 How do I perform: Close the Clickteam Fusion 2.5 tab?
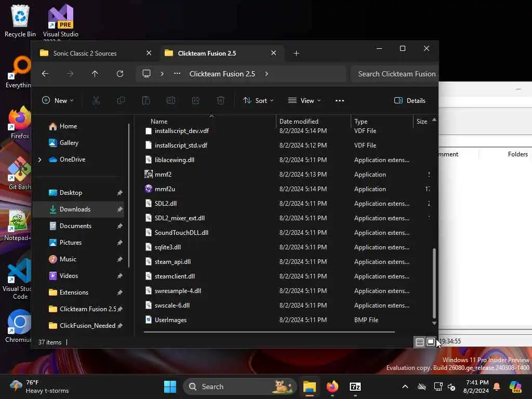(273, 53)
